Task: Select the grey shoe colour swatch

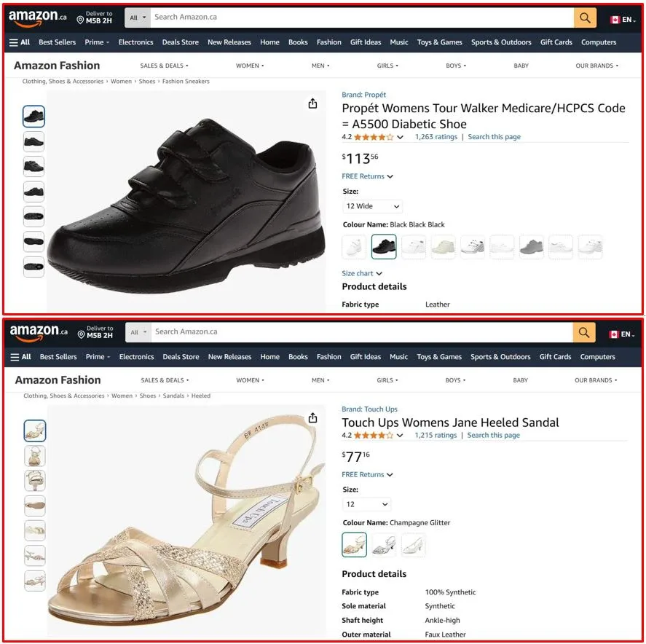Action: pyautogui.click(x=531, y=246)
